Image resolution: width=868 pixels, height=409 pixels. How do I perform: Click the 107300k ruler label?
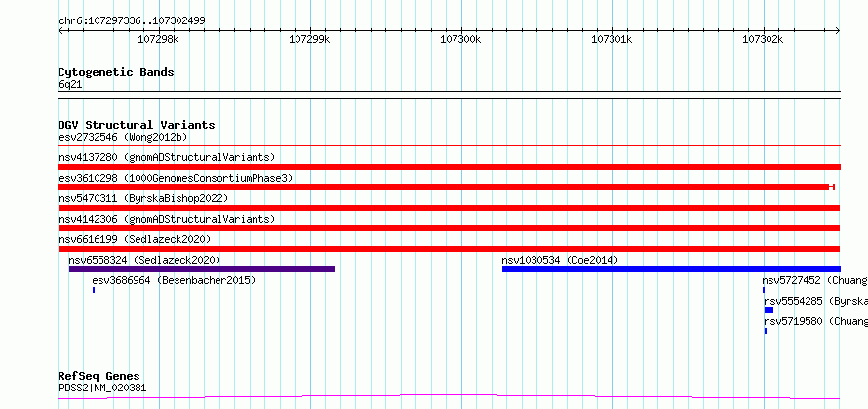(460, 39)
